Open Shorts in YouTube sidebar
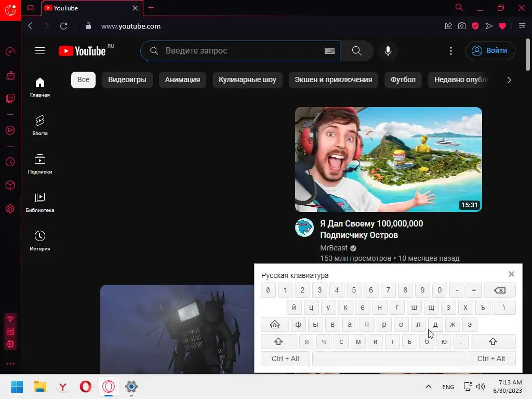Image resolution: width=532 pixels, height=399 pixels. pyautogui.click(x=40, y=126)
